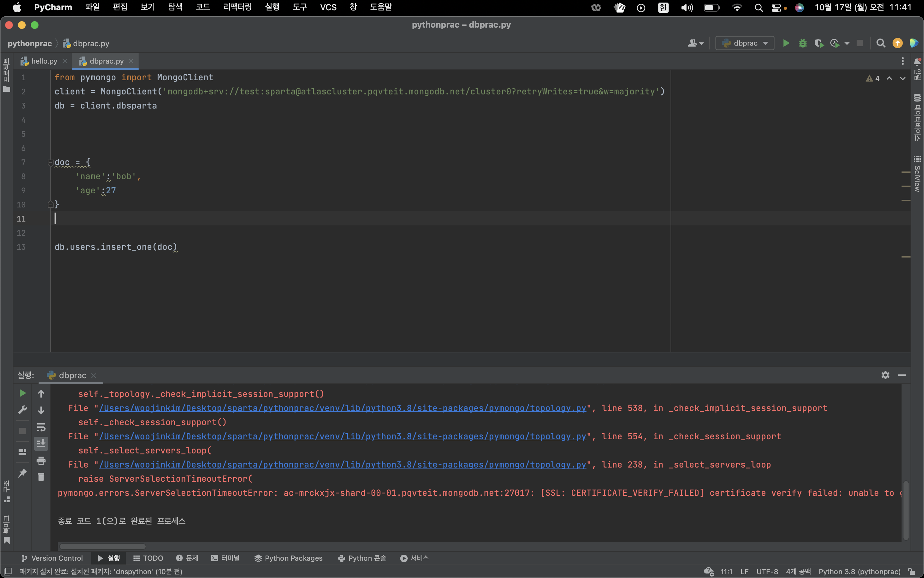Open macOS Control Center icon

pos(776,8)
